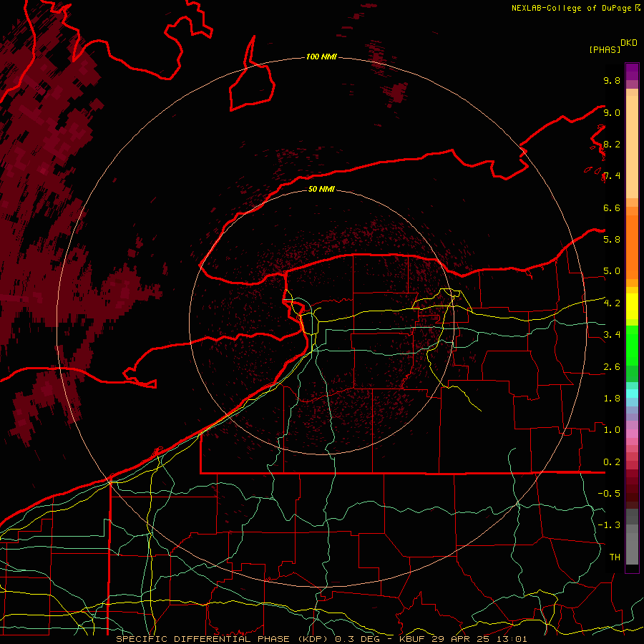Click the cyan segment of the color bar

pyautogui.click(x=632, y=394)
